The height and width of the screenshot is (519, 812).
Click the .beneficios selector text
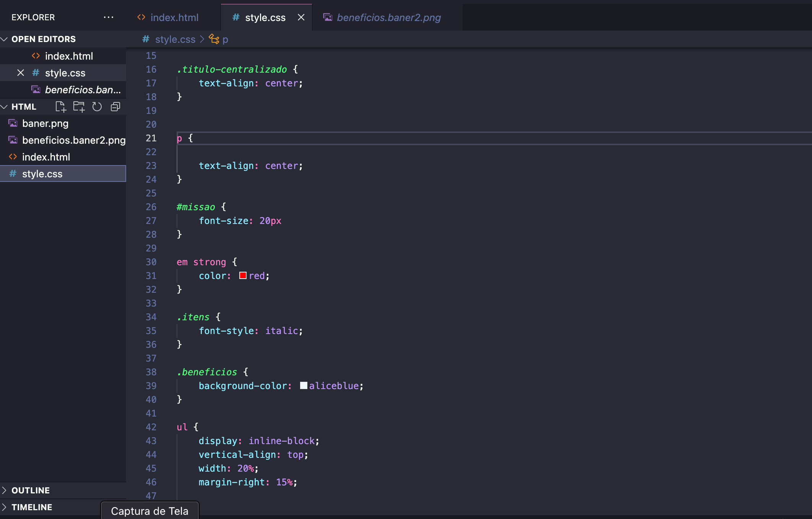point(207,372)
